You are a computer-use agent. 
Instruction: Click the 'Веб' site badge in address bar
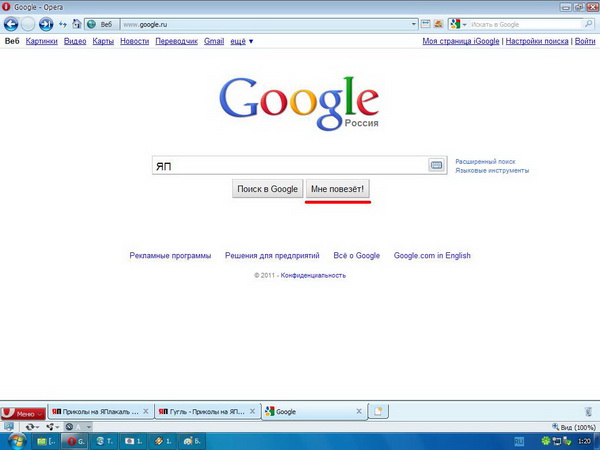click(101, 24)
